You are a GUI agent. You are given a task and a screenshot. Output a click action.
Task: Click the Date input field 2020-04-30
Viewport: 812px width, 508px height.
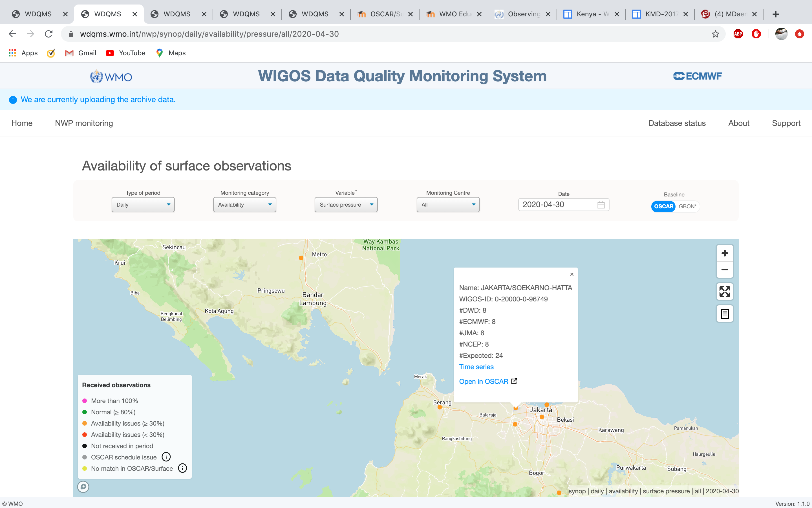click(563, 205)
